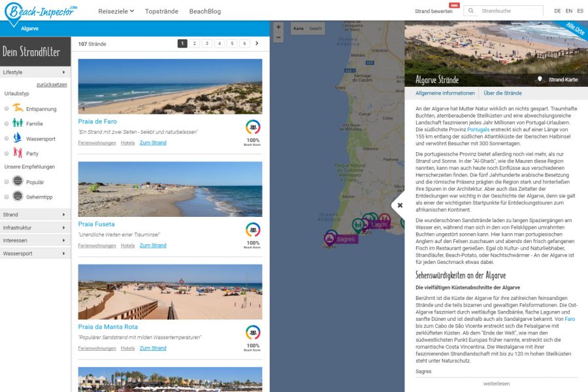
Task: Open the Praia de Faro title link
Action: (x=97, y=121)
